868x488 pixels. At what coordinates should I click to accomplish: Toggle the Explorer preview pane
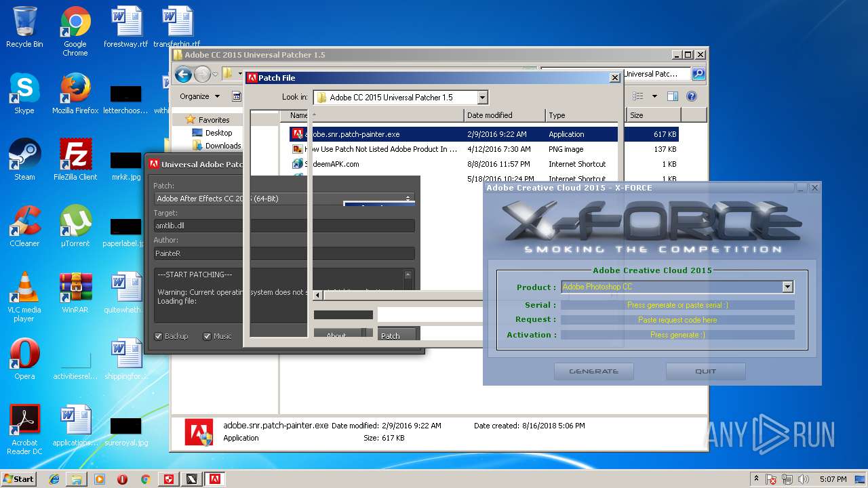(x=672, y=96)
